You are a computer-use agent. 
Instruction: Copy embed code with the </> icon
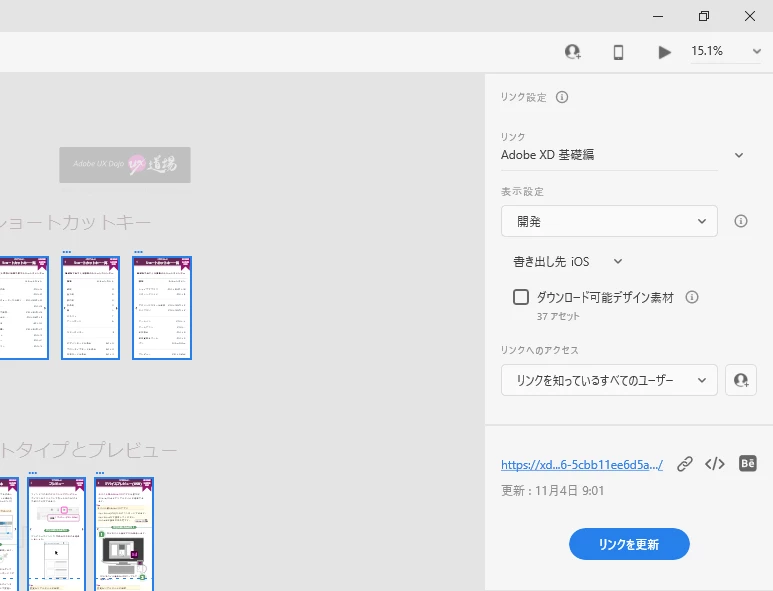(x=715, y=464)
